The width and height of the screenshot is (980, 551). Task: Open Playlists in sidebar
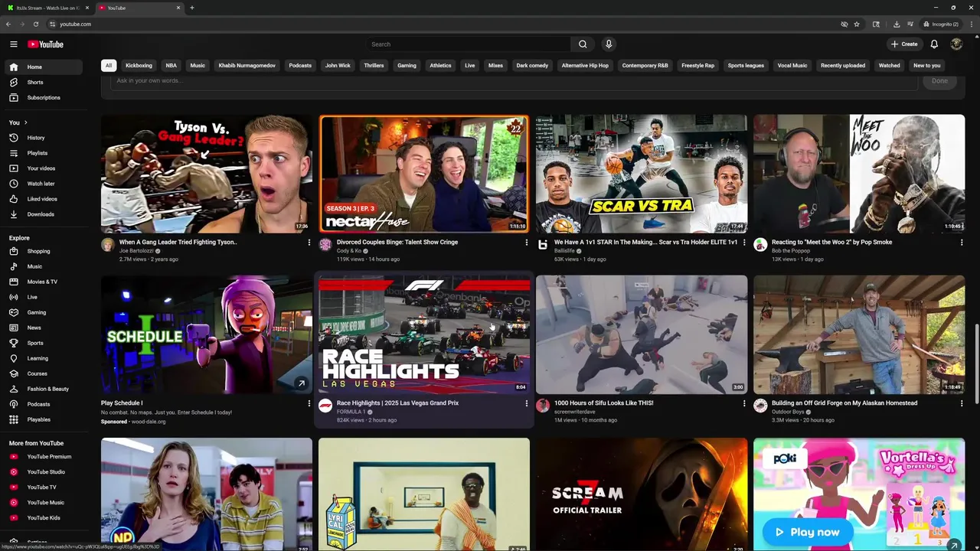[x=43, y=153]
